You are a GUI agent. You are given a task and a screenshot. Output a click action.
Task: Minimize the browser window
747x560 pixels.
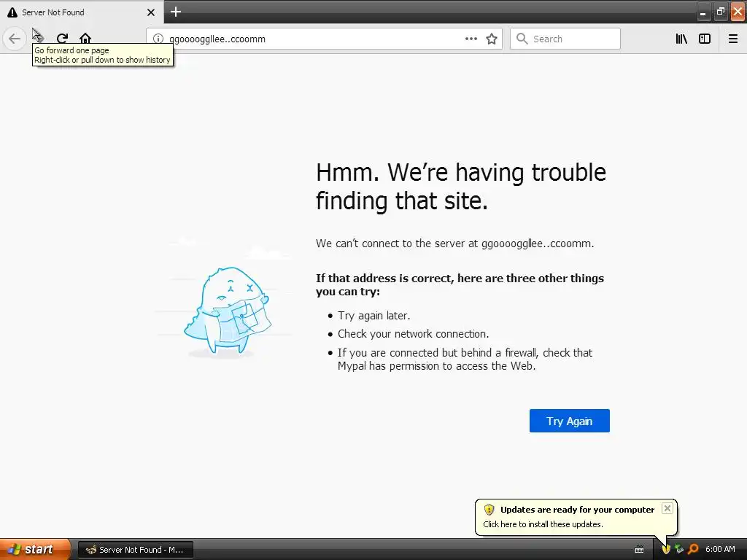point(703,12)
